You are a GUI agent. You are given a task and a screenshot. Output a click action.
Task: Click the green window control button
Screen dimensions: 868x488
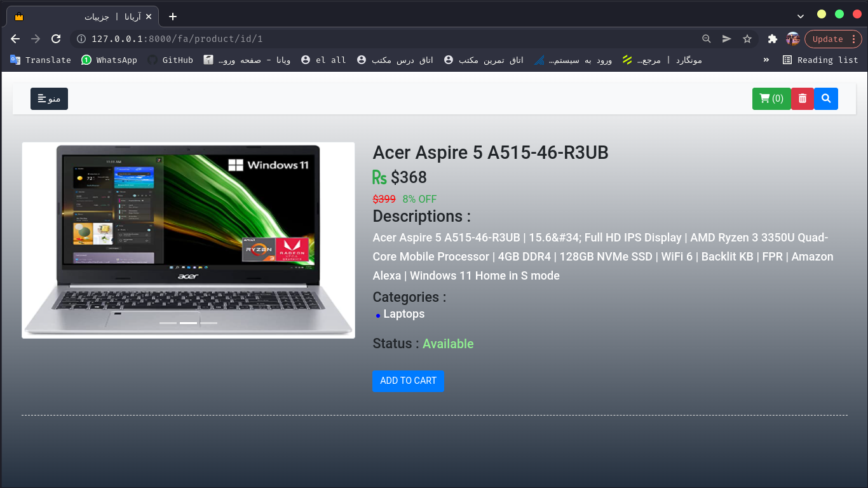(x=839, y=14)
